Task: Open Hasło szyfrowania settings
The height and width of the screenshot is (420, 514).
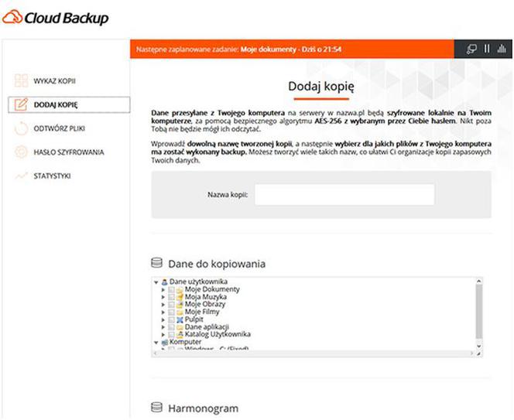Action: click(69, 152)
